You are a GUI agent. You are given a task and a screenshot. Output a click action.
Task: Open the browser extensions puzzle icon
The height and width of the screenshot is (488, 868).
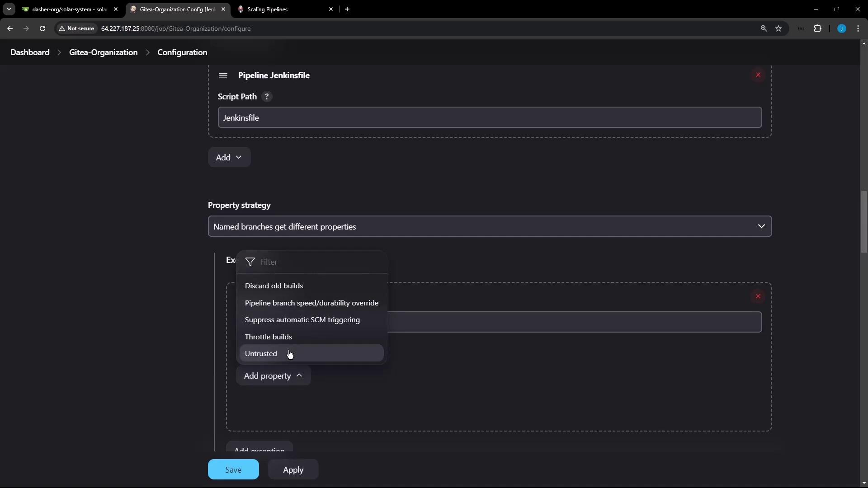click(x=817, y=28)
